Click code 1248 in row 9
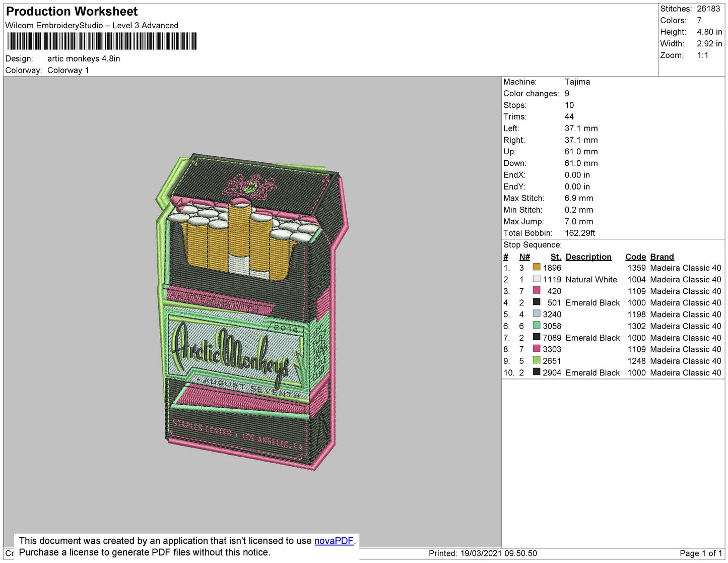This screenshot has height=563, width=728. 636,361
